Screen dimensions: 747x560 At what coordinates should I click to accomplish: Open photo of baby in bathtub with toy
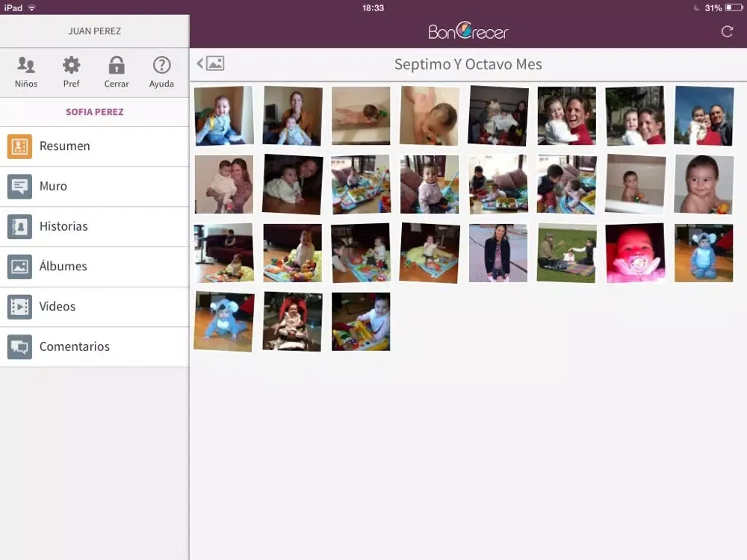(x=635, y=184)
